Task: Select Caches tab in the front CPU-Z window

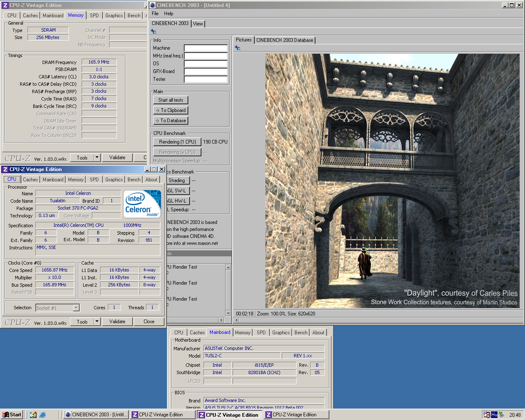Action: (x=30, y=180)
